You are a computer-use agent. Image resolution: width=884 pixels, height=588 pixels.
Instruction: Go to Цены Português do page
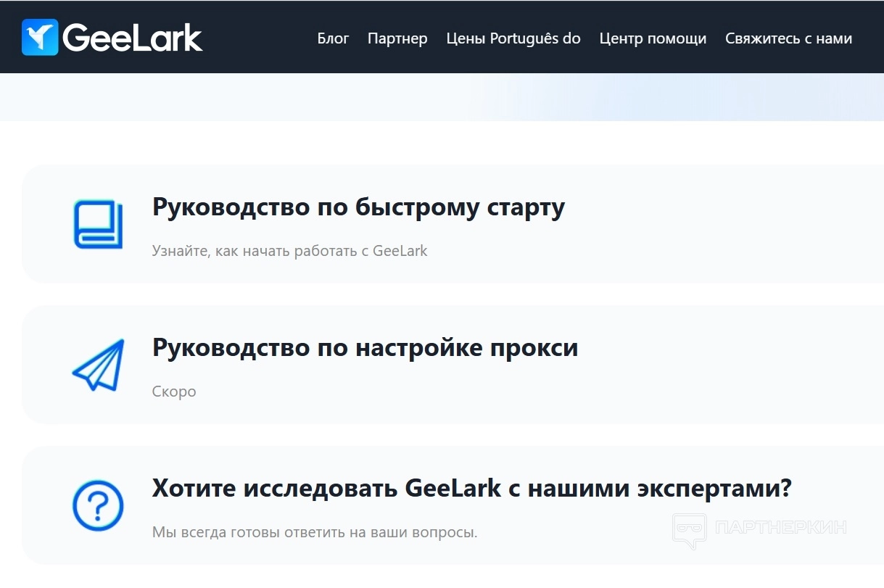click(x=513, y=38)
